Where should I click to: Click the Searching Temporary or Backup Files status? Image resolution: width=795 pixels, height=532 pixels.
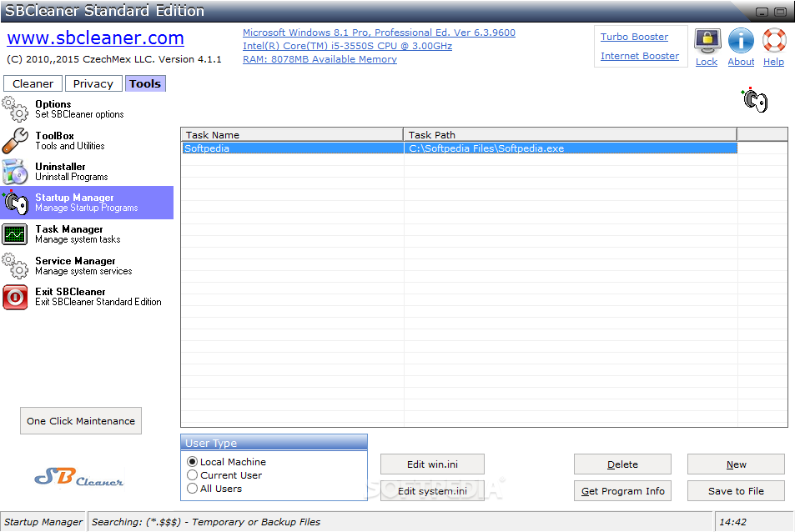(x=206, y=522)
